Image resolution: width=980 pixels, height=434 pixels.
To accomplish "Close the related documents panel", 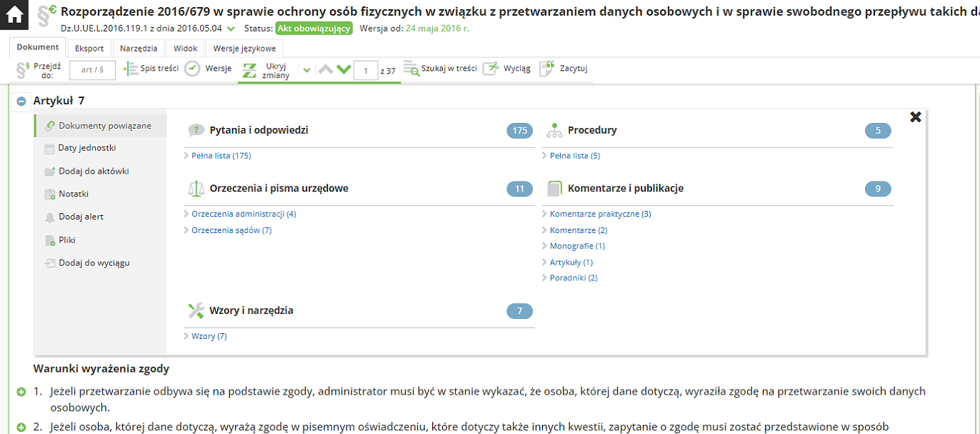I will pos(915,117).
